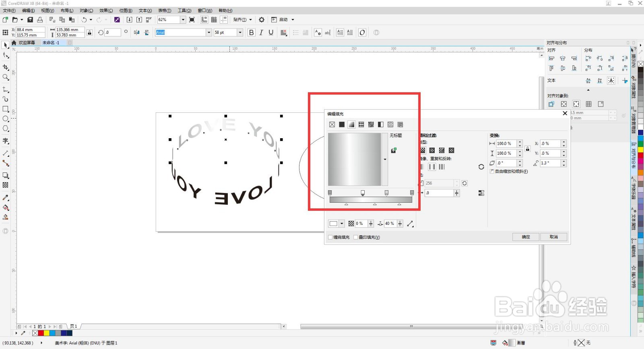Click the Print icon in toolbar
644x349 pixels.
(40, 20)
